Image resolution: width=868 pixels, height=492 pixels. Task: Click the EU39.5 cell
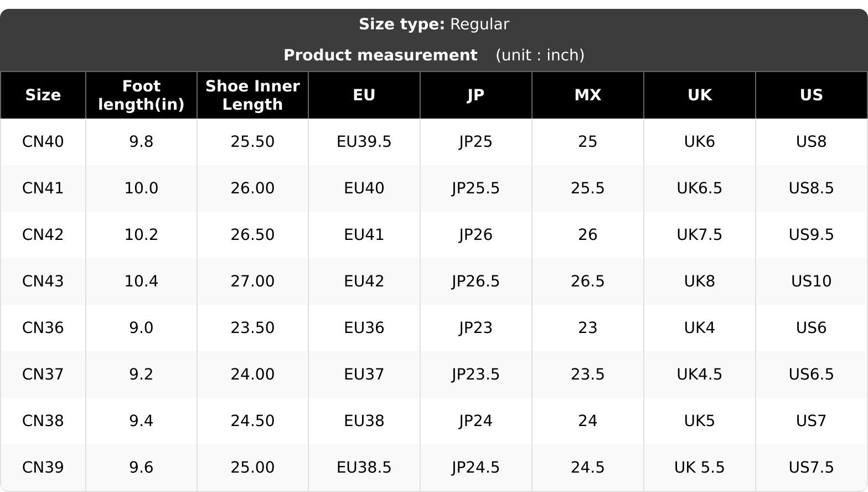[x=364, y=142]
